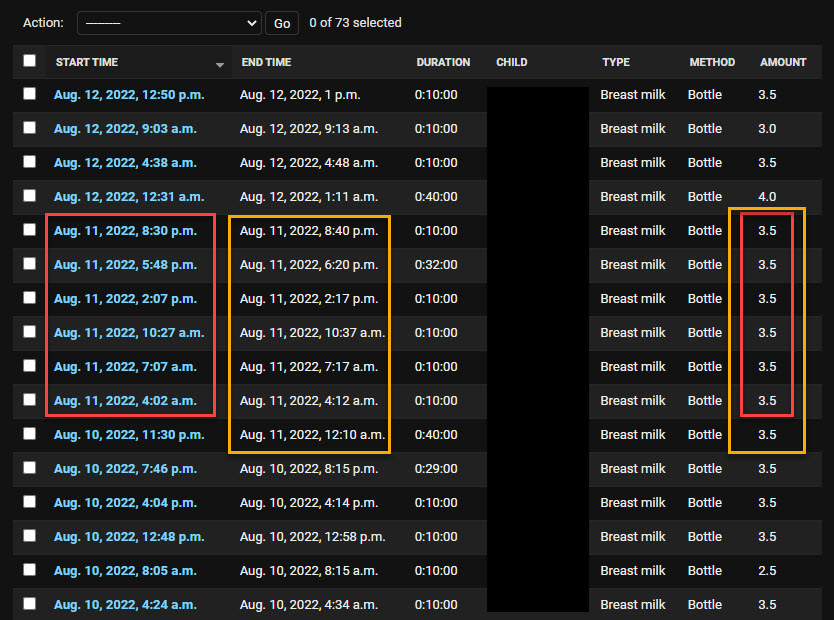Image resolution: width=834 pixels, height=620 pixels.
Task: Sort the table by Amount
Action: coord(784,62)
